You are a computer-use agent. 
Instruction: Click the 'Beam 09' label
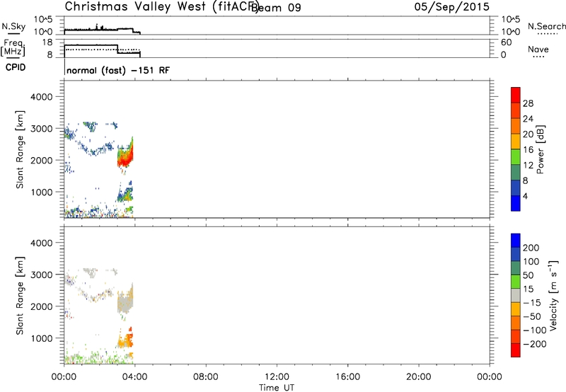click(x=276, y=7)
